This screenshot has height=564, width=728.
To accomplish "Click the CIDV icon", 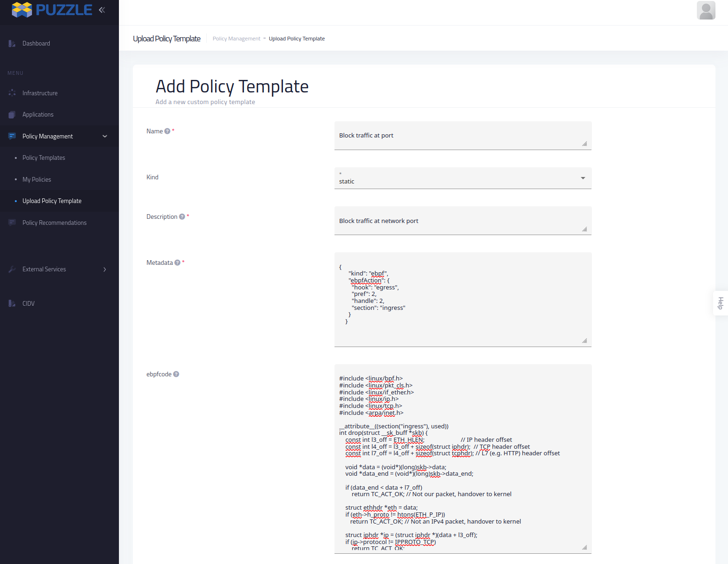I will point(12,303).
